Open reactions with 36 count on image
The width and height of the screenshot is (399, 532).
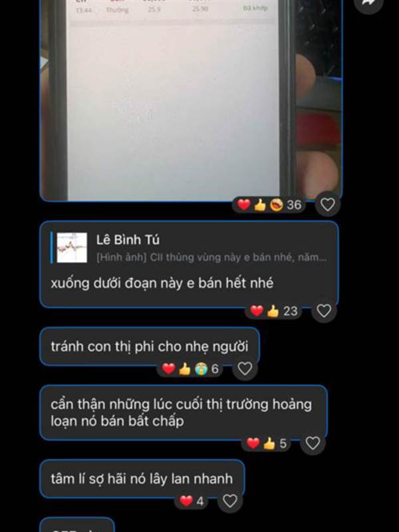[x=269, y=205]
